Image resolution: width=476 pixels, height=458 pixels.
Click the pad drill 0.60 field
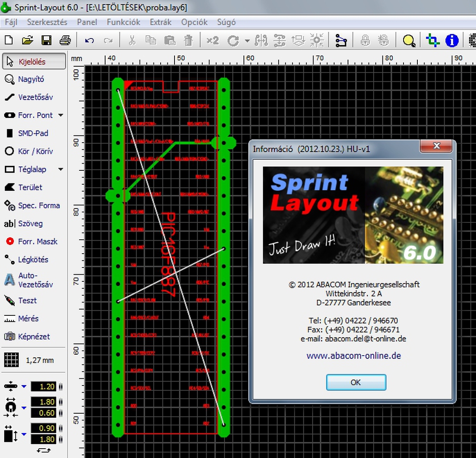tap(44, 413)
